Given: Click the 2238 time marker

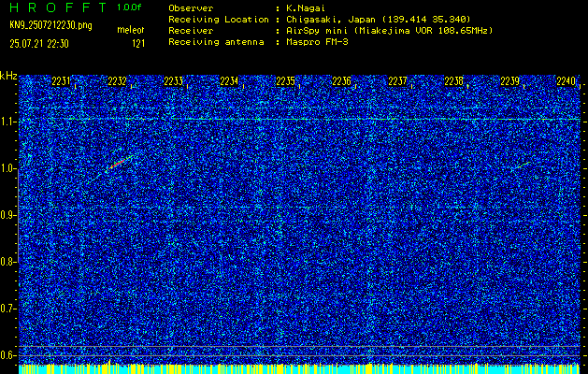Looking at the screenshot, I should point(453,81).
